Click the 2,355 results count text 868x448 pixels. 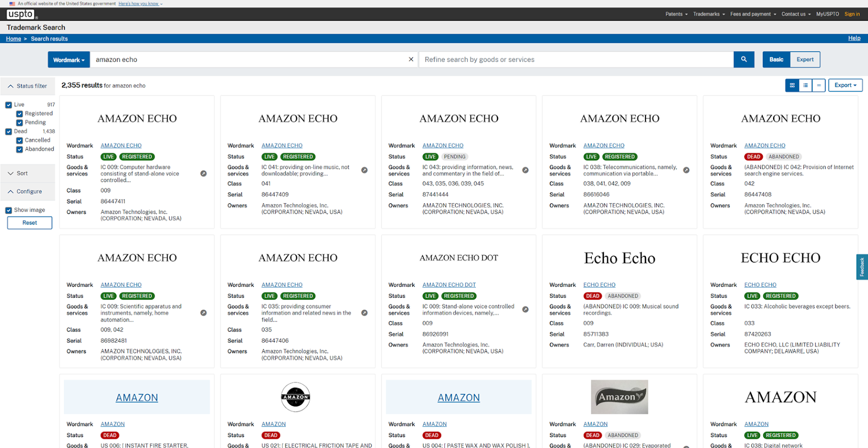82,85
